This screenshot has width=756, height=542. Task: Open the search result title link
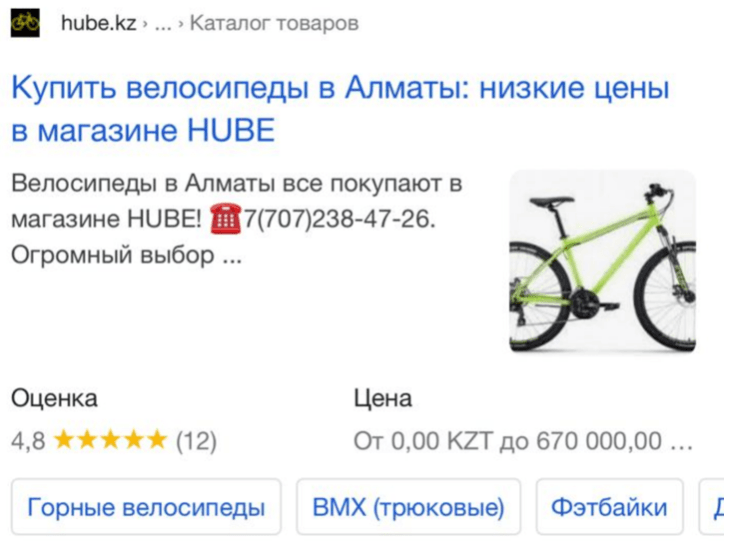(x=340, y=109)
